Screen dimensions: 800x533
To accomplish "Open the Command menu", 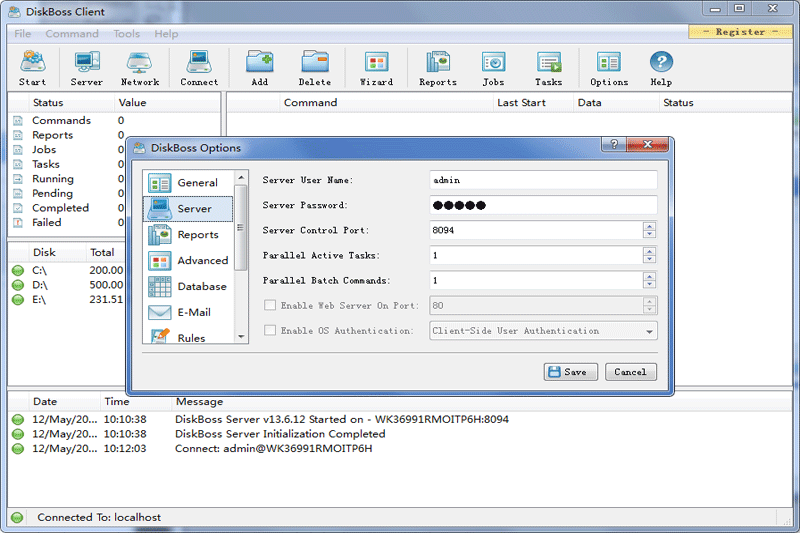I will [x=72, y=34].
